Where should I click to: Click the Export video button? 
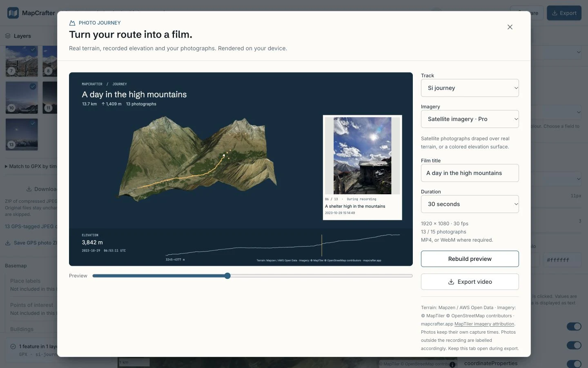click(470, 282)
